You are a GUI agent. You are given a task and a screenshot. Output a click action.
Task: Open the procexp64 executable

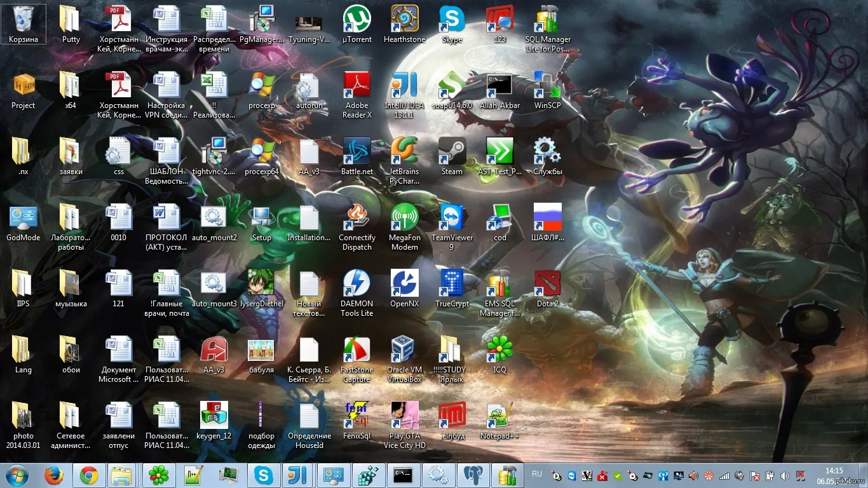(x=262, y=156)
